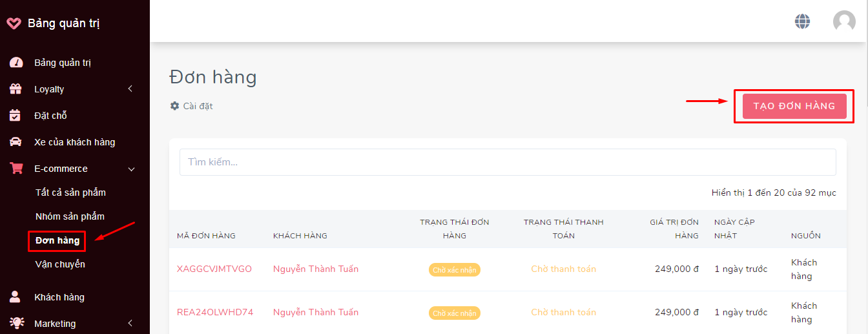Select Nhóm sản phẩm in sidebar
868x334 pixels.
coord(70,216)
